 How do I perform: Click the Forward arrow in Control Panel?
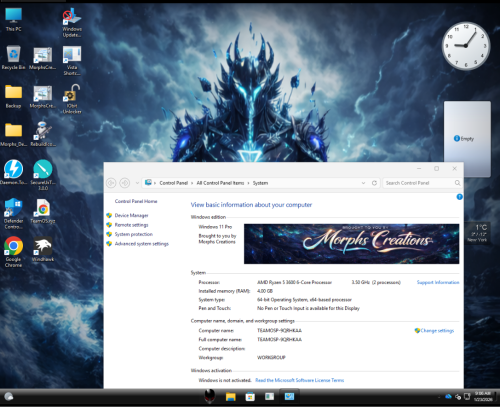tap(125, 183)
